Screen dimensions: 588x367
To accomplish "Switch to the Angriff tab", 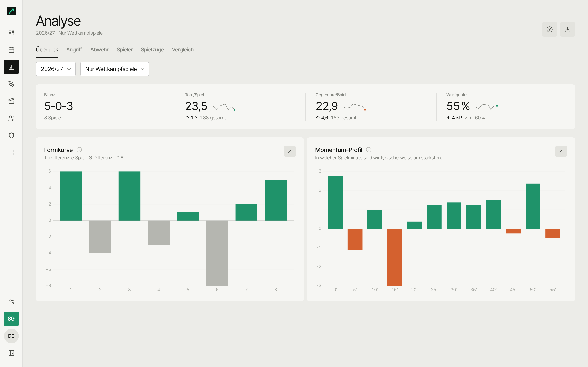I will click(74, 50).
